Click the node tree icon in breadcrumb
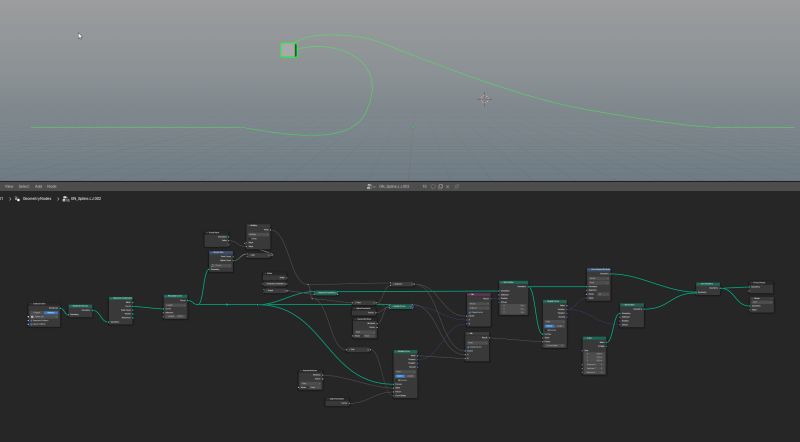 tap(65, 199)
